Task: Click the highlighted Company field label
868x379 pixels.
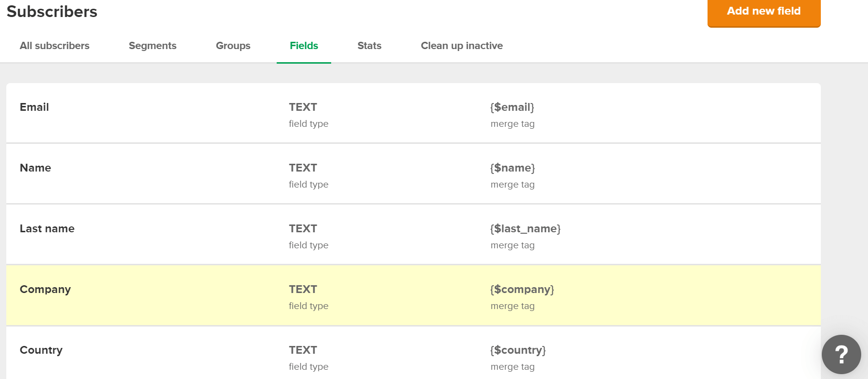Action: [45, 290]
